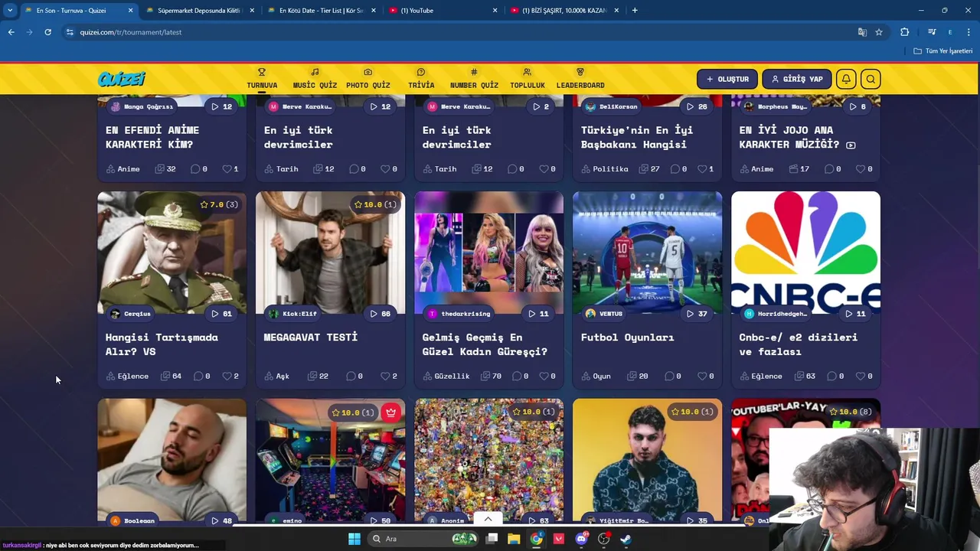980x551 pixels.
Task: Open the Turnuva section
Action: pyautogui.click(x=262, y=79)
